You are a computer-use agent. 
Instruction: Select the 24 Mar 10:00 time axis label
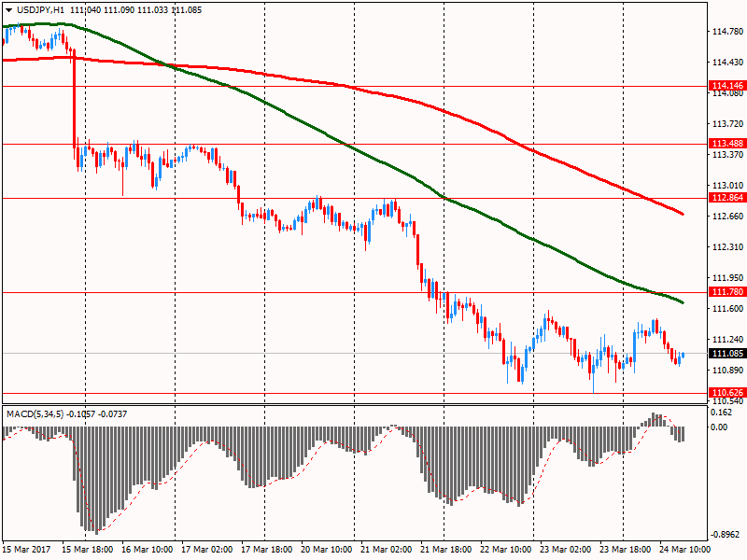(686, 550)
